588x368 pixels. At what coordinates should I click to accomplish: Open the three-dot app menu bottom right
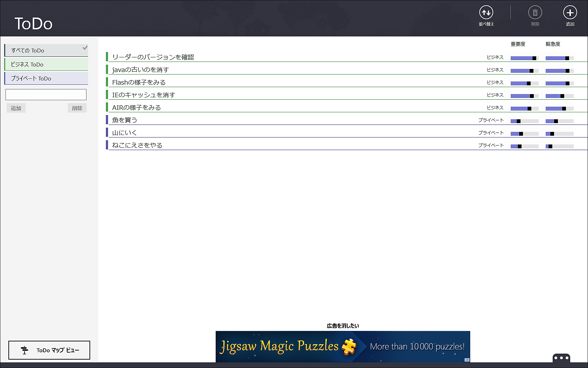(561, 358)
